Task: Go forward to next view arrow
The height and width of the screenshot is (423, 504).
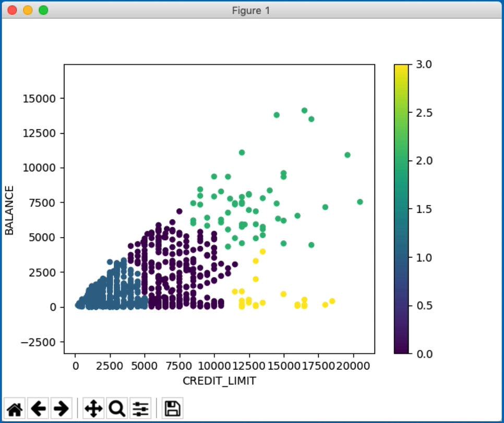Action: click(x=62, y=408)
